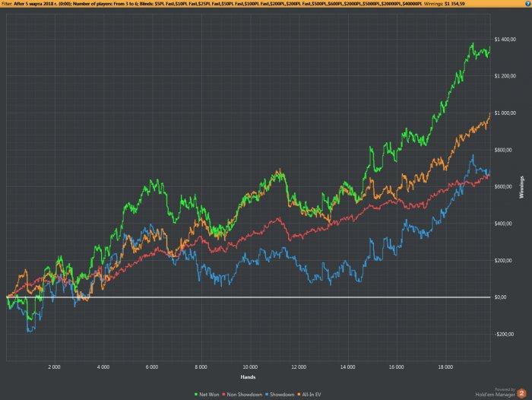Image resolution: width=532 pixels, height=400 pixels.
Task: Click the '12 000' x-axis label
Action: (x=299, y=367)
